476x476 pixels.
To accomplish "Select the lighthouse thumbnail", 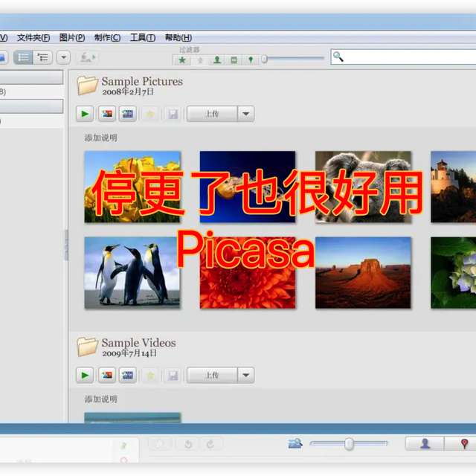I will [x=453, y=187].
